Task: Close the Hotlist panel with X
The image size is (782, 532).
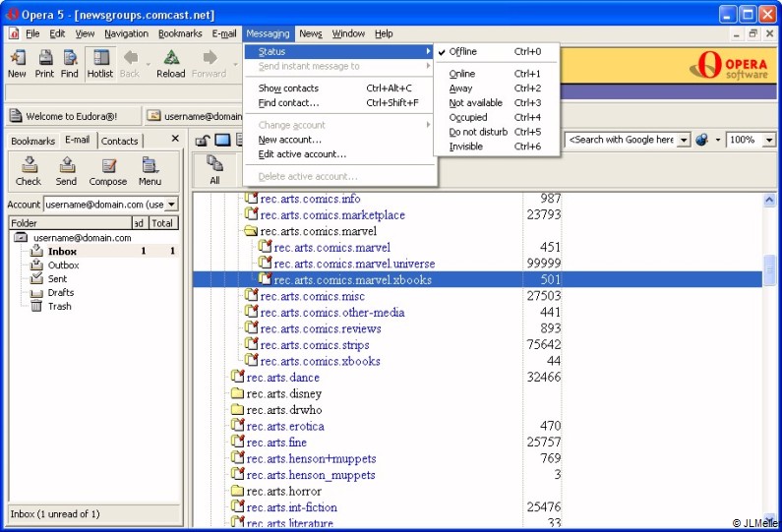Action: 175,138
